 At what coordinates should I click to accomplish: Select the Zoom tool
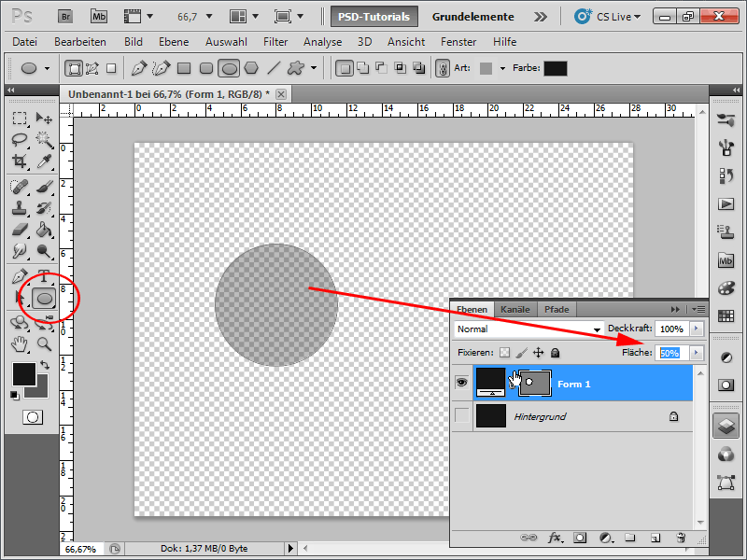coord(44,343)
